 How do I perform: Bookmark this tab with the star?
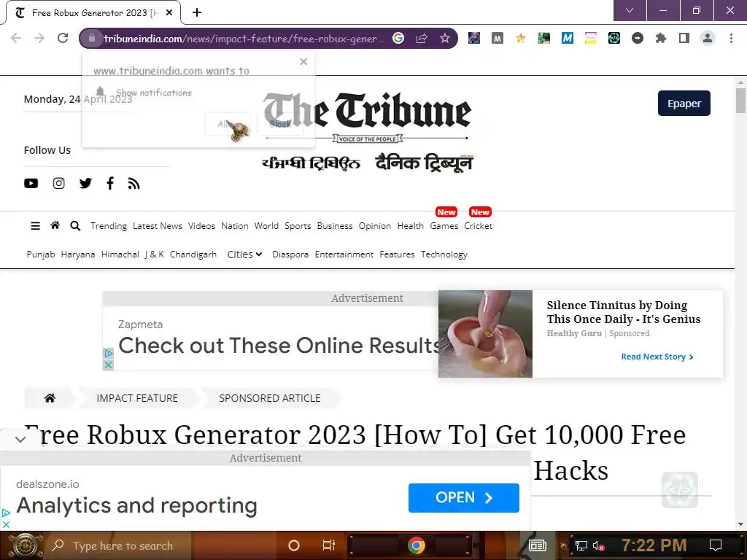point(444,38)
